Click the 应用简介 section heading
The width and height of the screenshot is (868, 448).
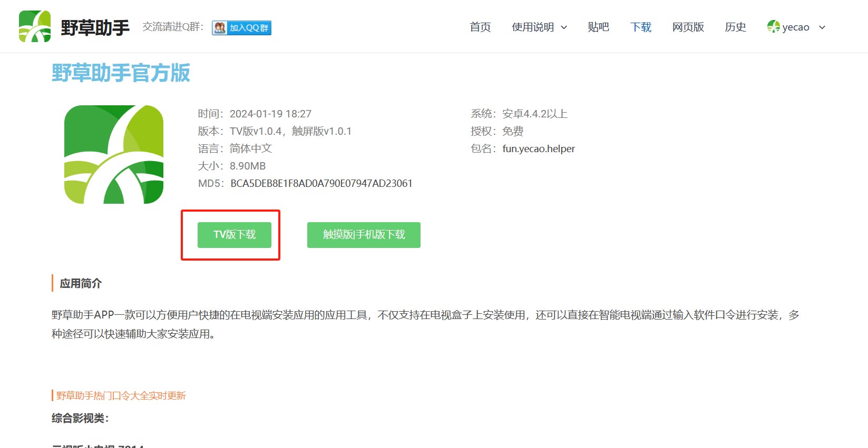pos(81,283)
